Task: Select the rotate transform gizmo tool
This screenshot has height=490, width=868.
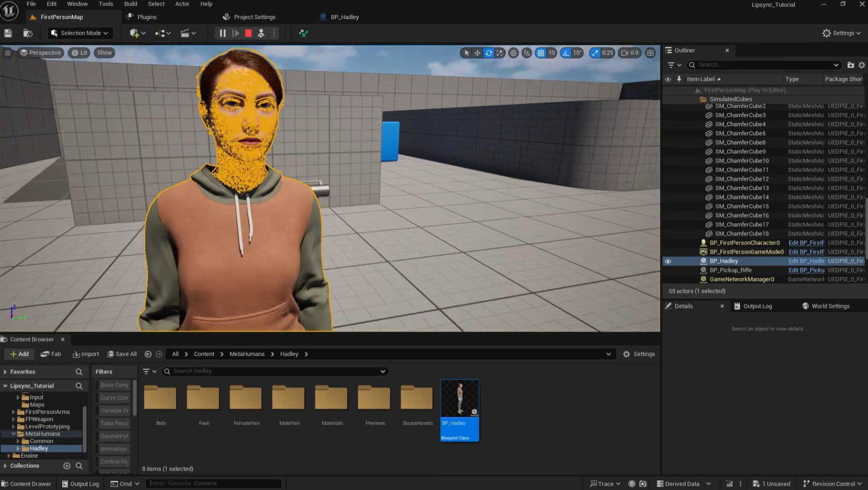Action: pyautogui.click(x=489, y=53)
